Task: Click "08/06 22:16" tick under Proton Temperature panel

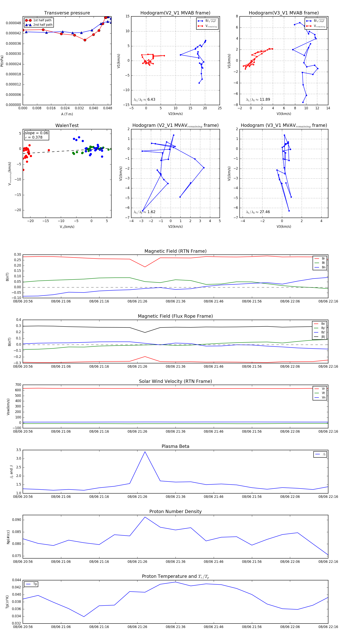Action: 328,627
